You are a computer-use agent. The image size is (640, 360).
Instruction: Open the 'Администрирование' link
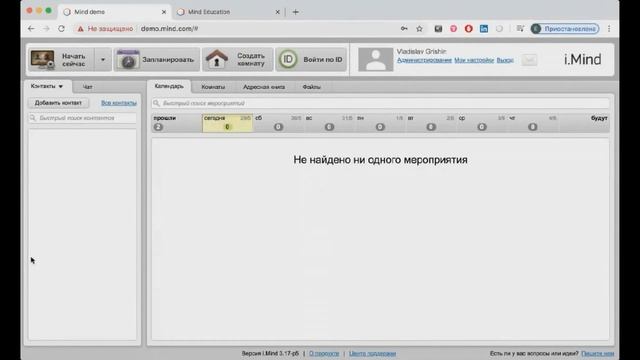(424, 60)
